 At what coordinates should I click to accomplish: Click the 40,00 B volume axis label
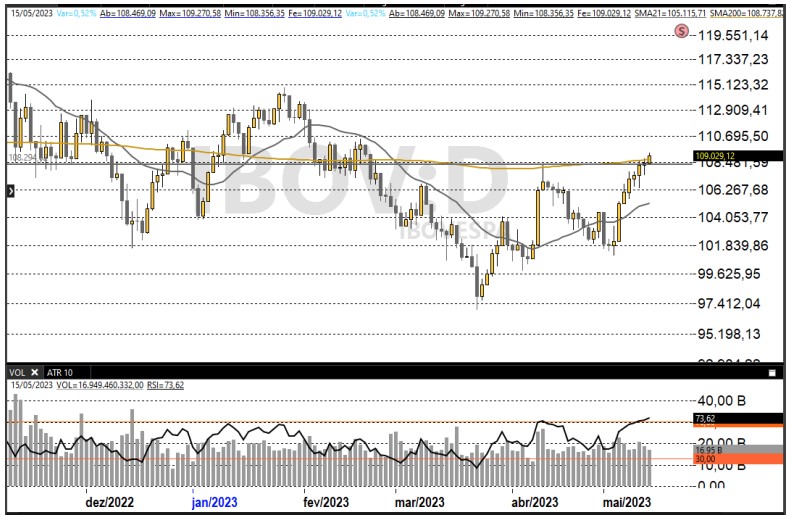coord(724,397)
